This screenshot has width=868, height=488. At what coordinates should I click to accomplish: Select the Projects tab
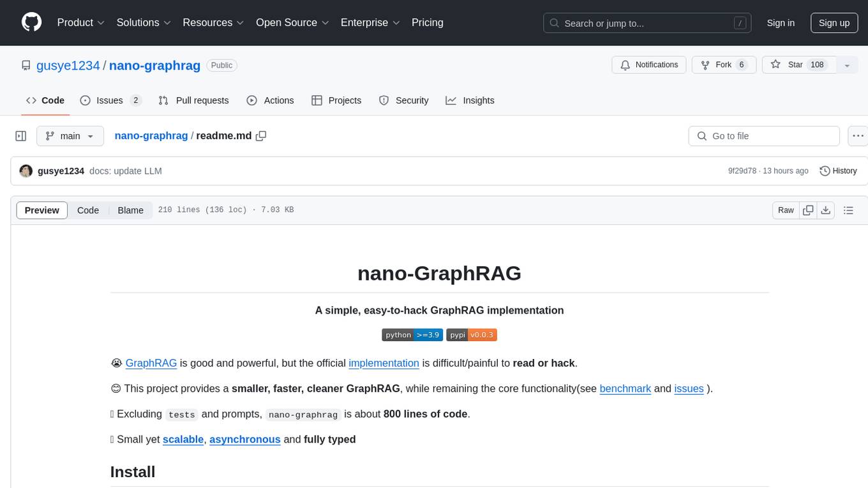[x=336, y=100]
